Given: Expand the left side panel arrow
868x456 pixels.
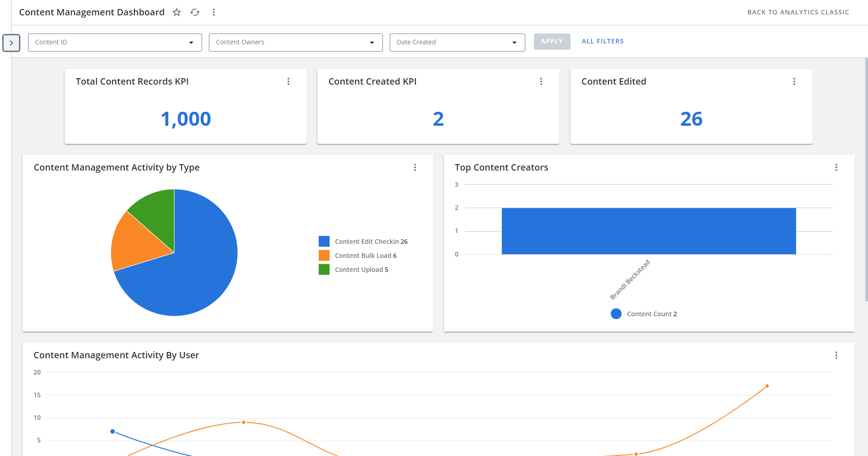Looking at the screenshot, I should tap(11, 43).
